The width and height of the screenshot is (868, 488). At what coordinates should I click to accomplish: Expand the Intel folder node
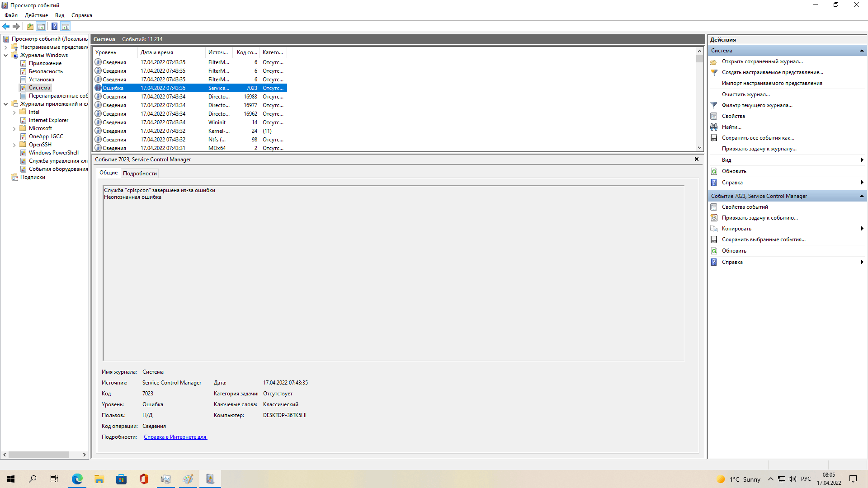14,112
